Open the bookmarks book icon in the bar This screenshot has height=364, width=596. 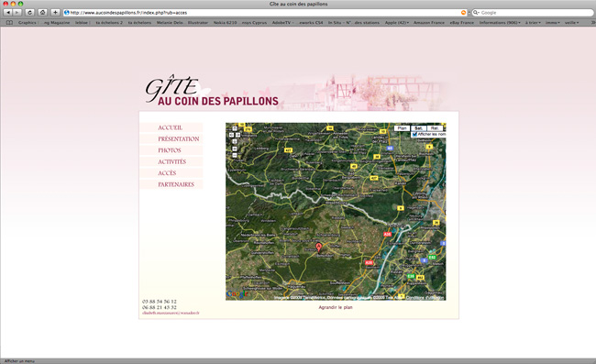point(9,22)
